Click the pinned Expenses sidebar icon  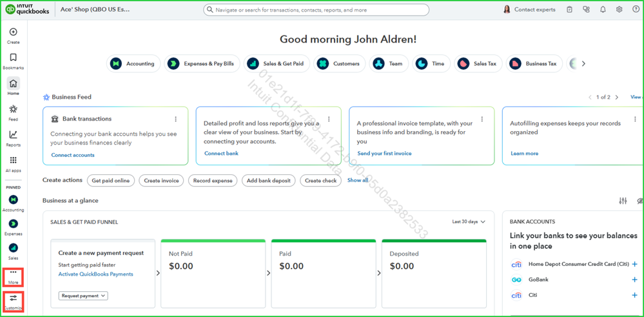click(13, 224)
